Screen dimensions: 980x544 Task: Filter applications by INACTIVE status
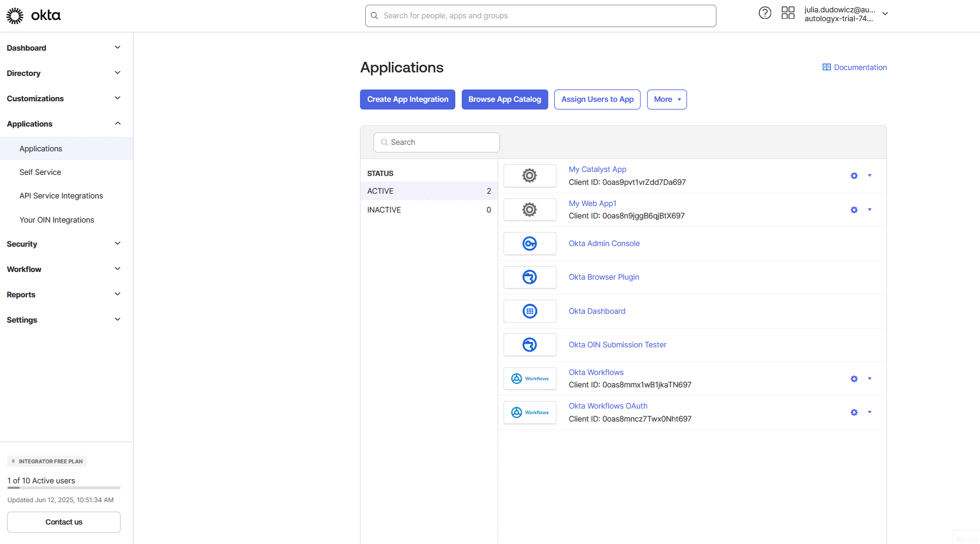429,210
